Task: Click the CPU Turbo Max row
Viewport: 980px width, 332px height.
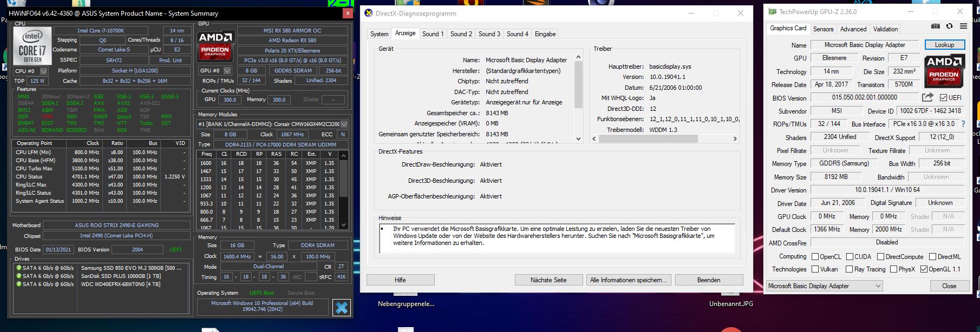Action: [100, 168]
